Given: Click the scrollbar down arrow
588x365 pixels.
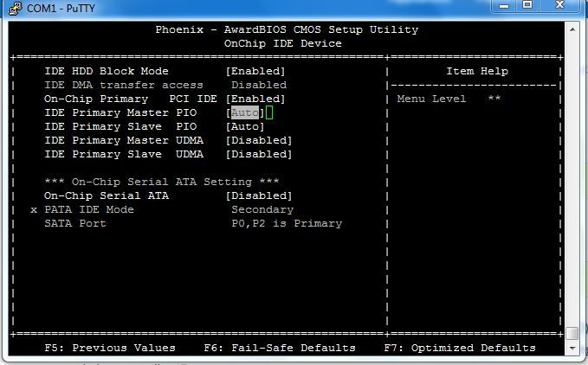Looking at the screenshot, I should [x=572, y=349].
